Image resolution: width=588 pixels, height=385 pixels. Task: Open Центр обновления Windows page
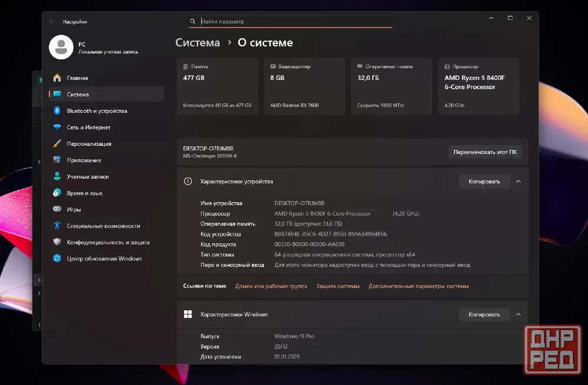pyautogui.click(x=106, y=259)
